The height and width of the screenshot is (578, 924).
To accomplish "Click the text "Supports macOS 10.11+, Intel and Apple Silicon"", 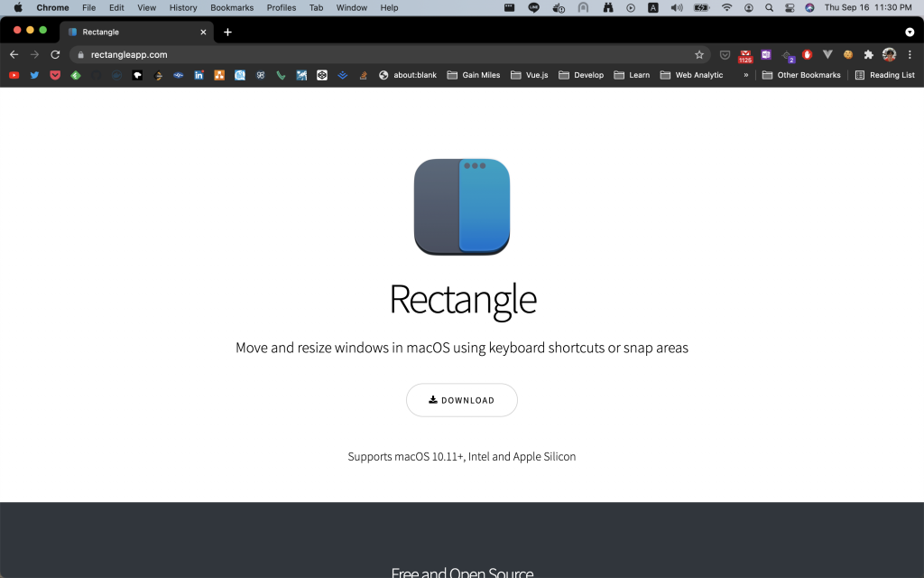I will point(462,456).
